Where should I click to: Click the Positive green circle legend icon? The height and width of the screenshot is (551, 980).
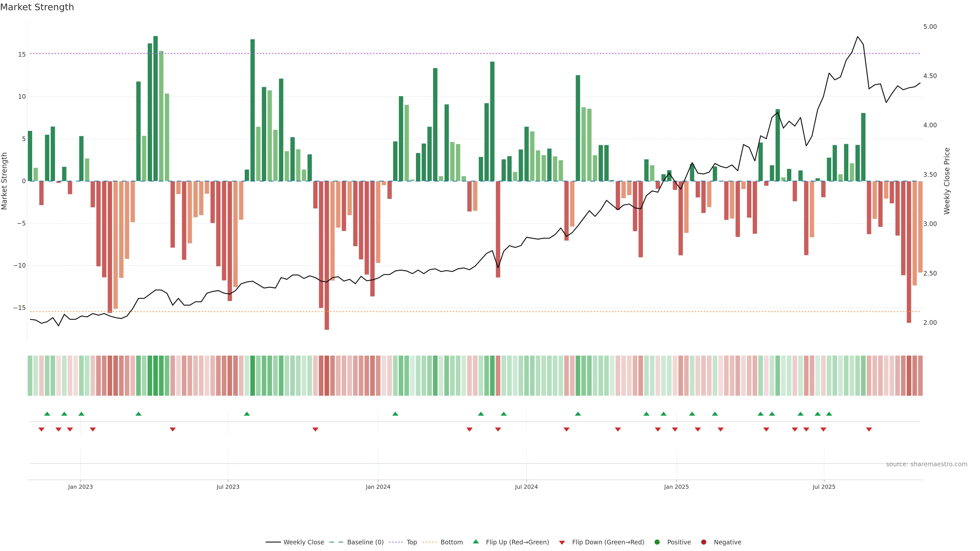(x=657, y=542)
